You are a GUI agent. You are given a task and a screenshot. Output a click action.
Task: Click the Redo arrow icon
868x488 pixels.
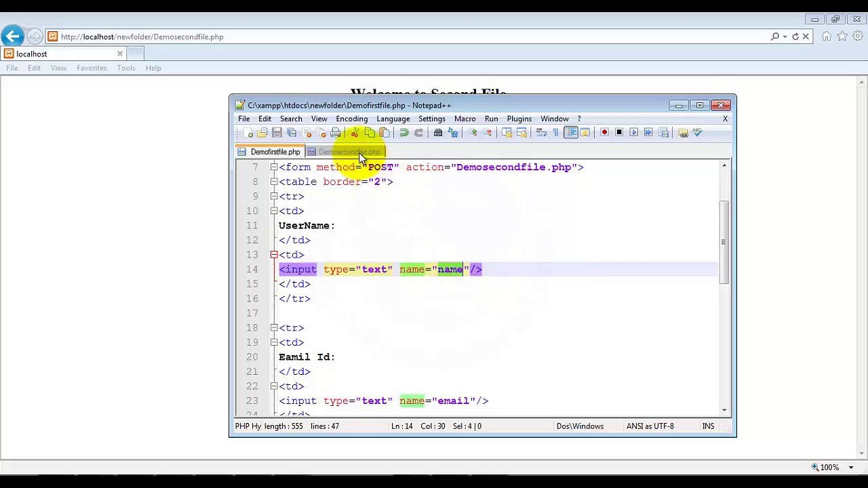pos(419,133)
